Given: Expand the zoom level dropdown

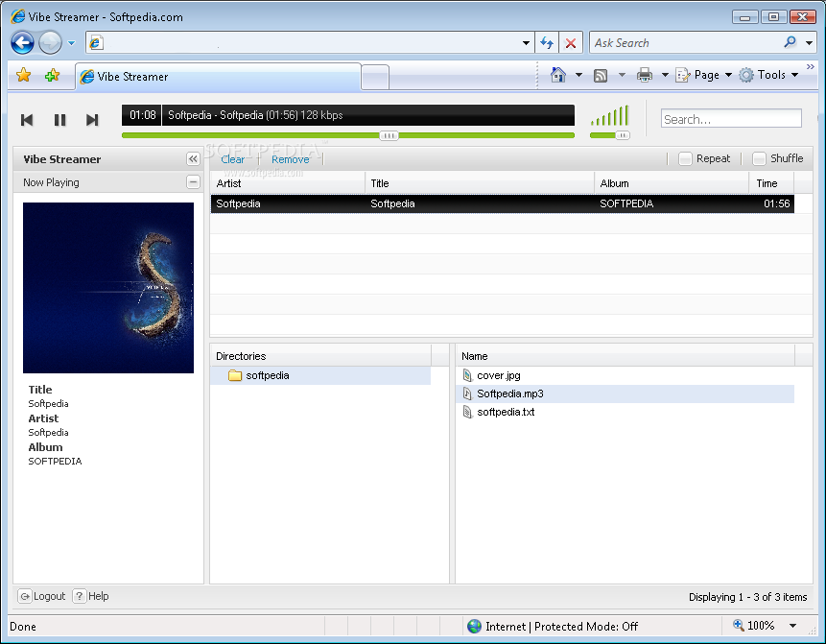Looking at the screenshot, I should (792, 626).
